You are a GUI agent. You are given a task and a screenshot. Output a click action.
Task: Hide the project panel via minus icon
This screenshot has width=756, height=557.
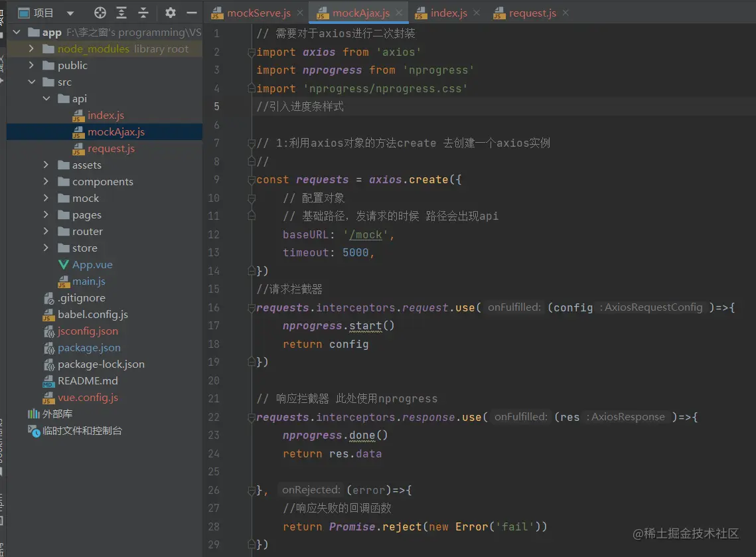coord(192,13)
